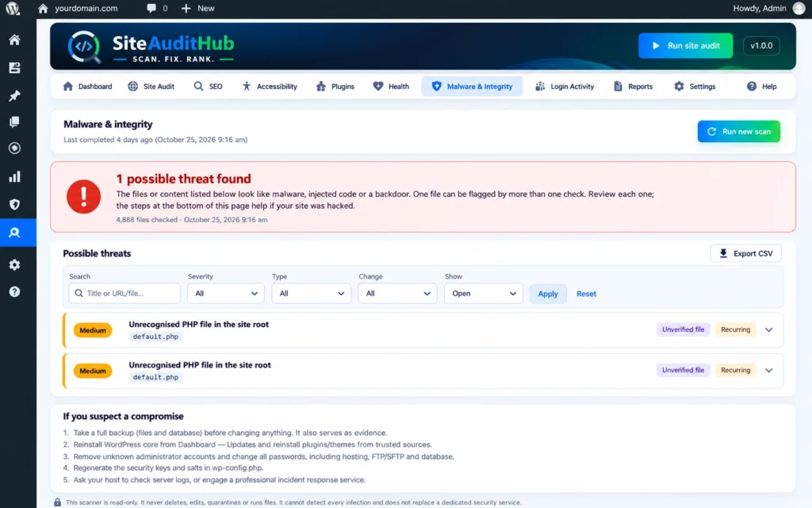Focus the Title or URL/file search field
This screenshot has width=812, height=508.
point(124,294)
